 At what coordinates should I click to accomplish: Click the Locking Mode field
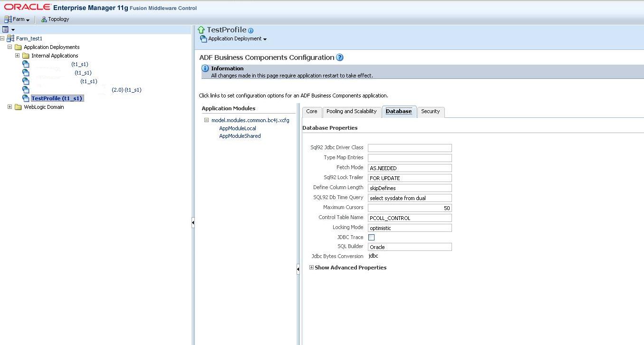[410, 228]
